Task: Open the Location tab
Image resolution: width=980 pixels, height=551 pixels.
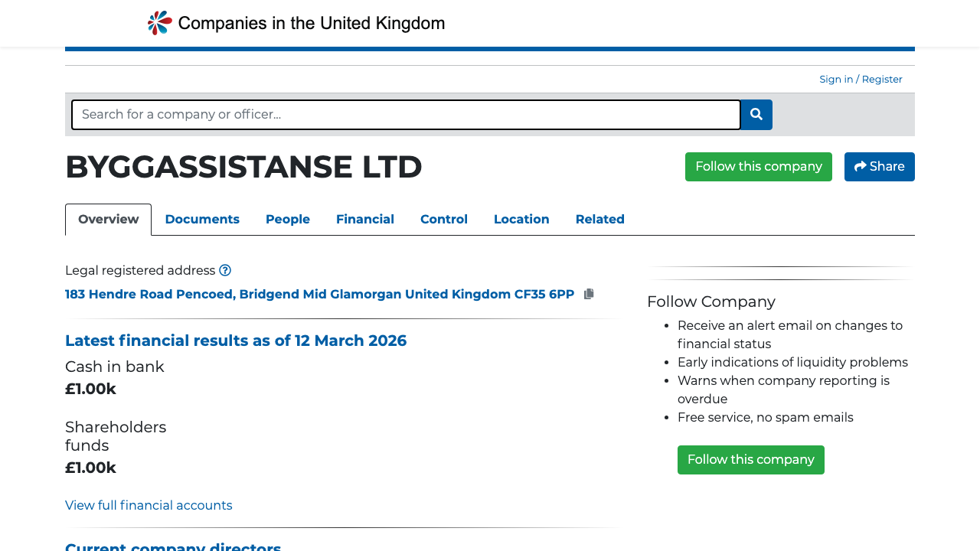Action: click(521, 220)
